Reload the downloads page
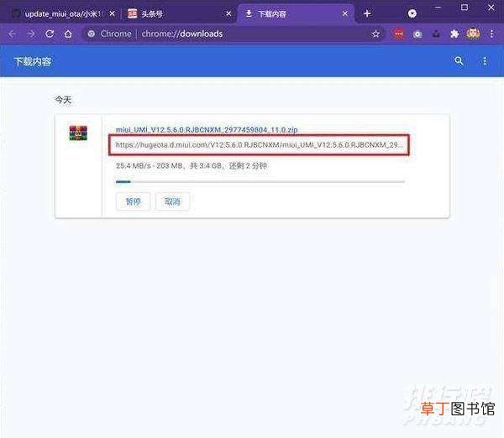The height and width of the screenshot is (438, 504). coord(50,34)
